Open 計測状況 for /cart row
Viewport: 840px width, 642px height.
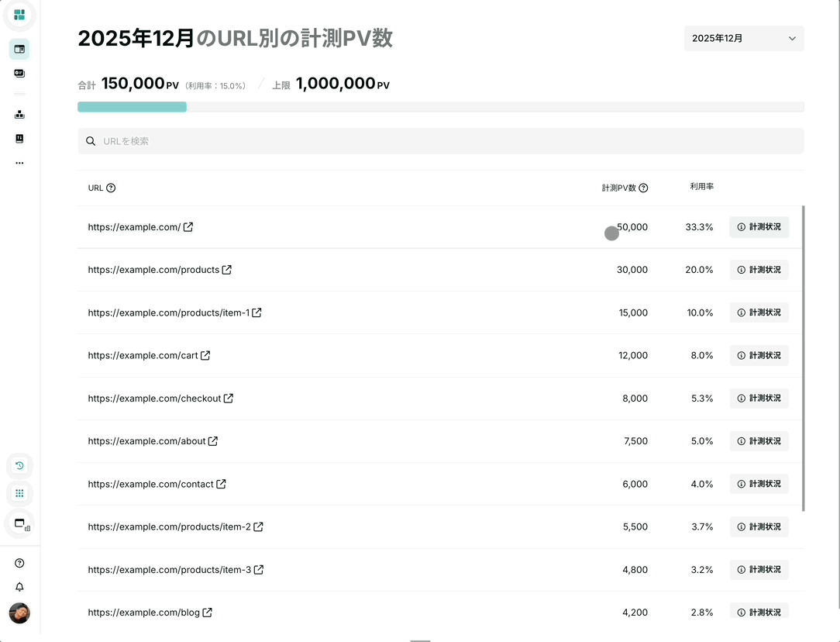[x=759, y=355]
